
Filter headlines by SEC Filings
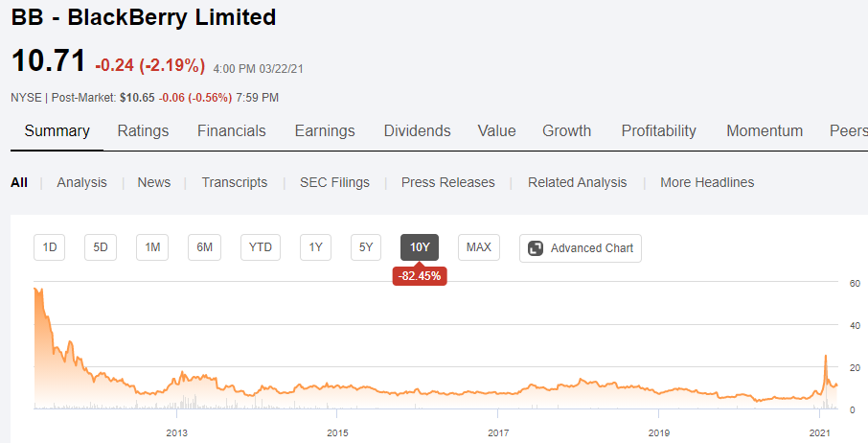[334, 182]
